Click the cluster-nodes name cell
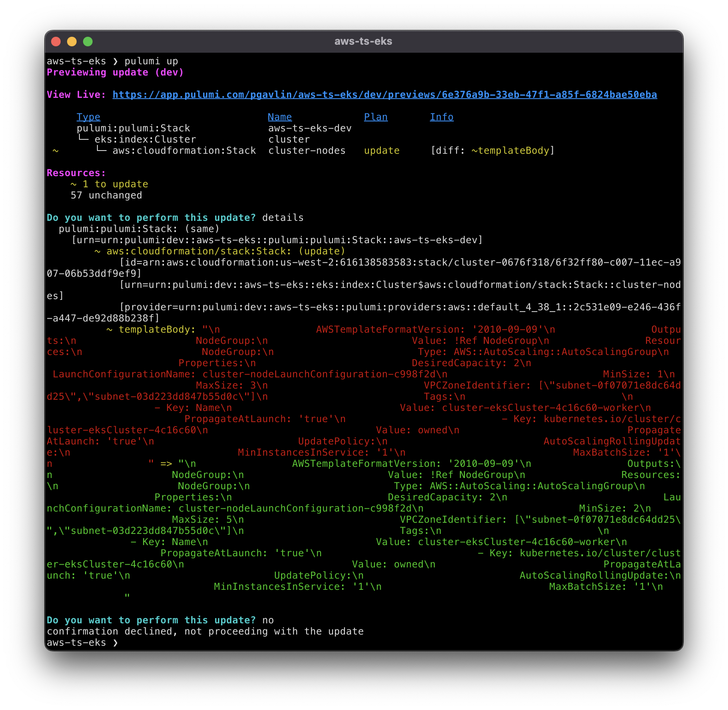This screenshot has height=710, width=728. (307, 151)
